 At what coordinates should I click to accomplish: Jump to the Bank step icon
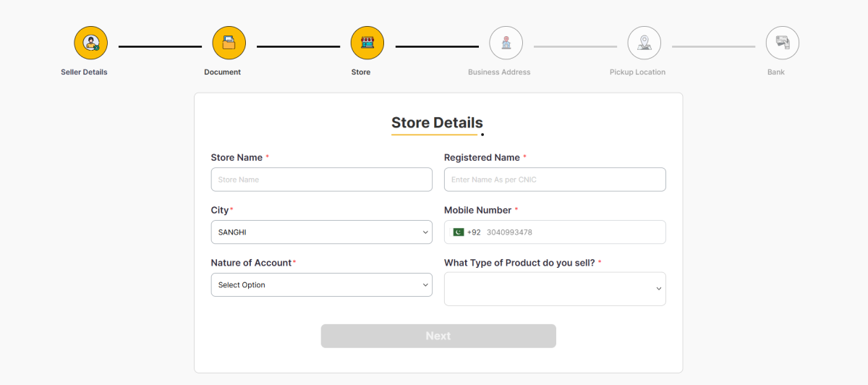tap(782, 43)
